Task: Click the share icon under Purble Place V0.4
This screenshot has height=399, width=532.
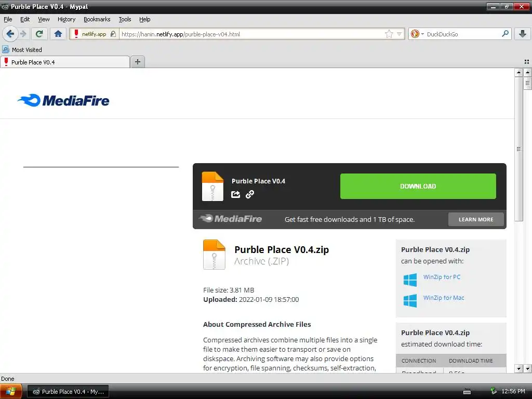Action: click(x=235, y=194)
